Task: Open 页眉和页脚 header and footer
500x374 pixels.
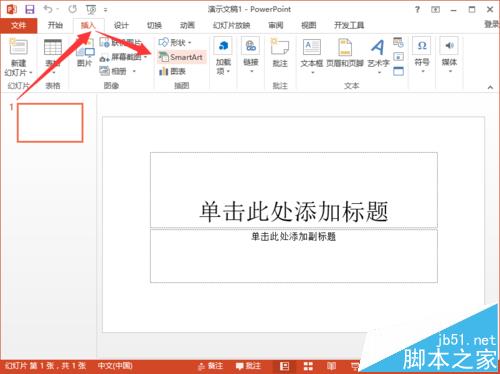Action: click(345, 53)
